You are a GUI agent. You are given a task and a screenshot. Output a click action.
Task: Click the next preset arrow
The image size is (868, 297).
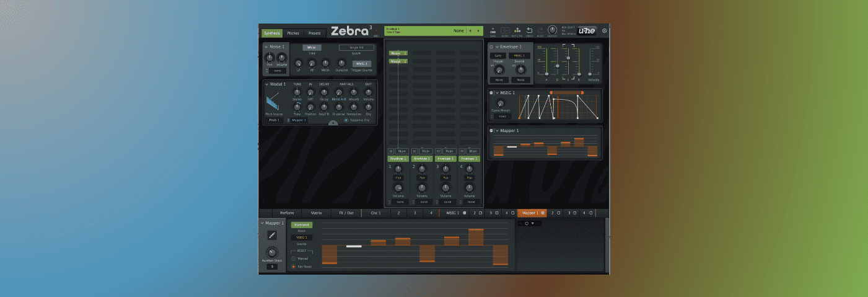coord(478,30)
